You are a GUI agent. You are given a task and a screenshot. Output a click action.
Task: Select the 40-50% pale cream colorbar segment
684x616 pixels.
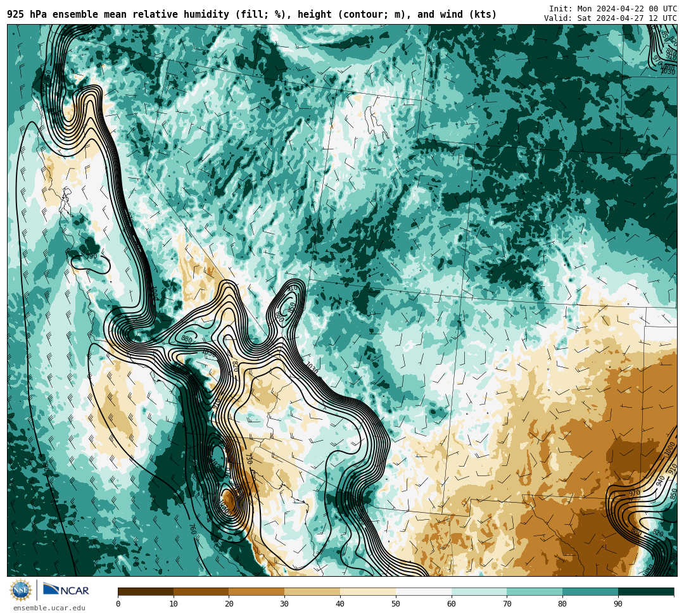pyautogui.click(x=368, y=591)
